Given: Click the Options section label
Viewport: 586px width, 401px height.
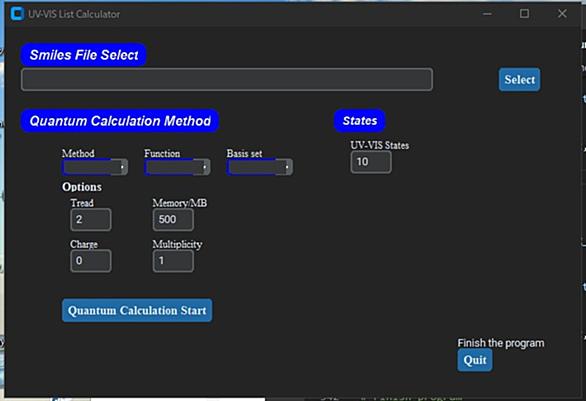Looking at the screenshot, I should pyautogui.click(x=82, y=187).
